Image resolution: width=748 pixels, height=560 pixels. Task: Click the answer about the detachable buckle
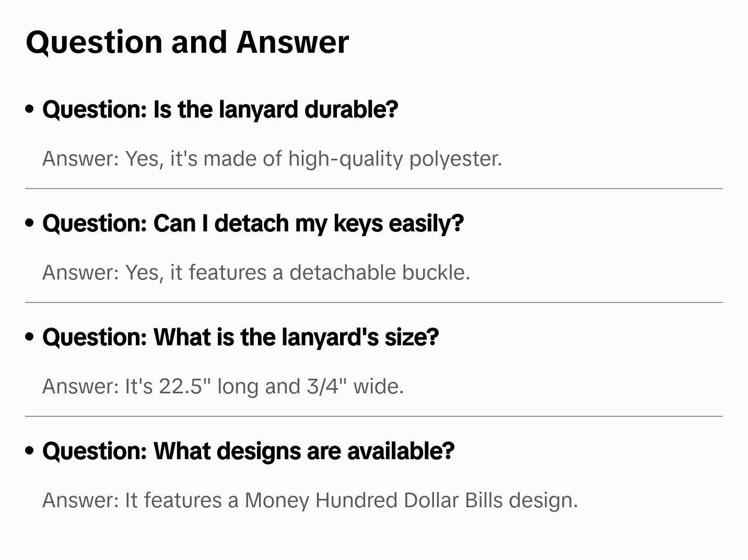coord(256,272)
